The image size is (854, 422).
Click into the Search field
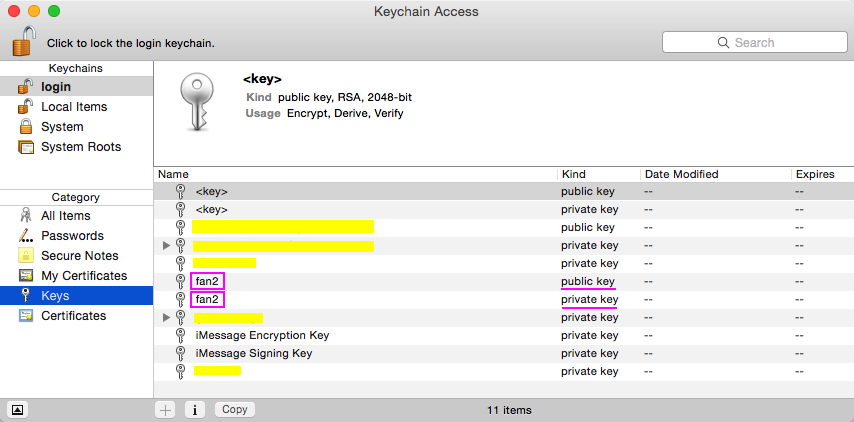(x=754, y=42)
